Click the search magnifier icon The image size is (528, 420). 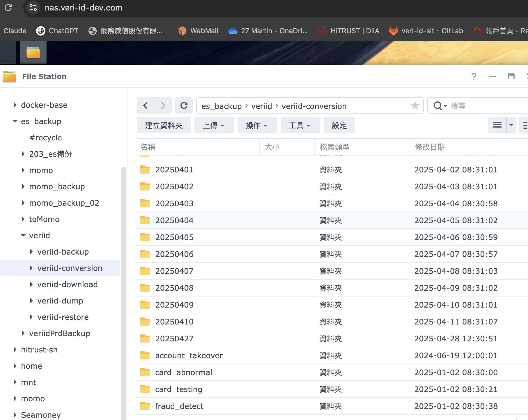pos(437,105)
